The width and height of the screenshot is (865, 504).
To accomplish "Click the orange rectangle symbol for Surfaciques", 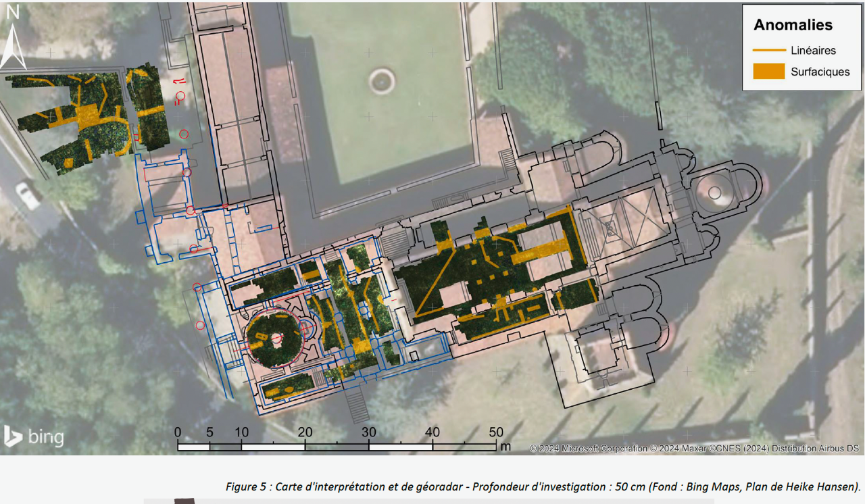I will click(769, 72).
